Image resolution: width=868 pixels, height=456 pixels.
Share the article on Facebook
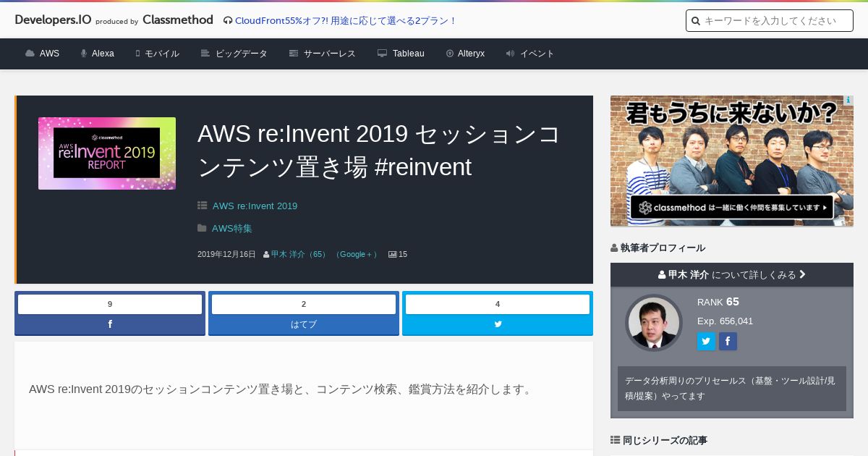(x=110, y=324)
